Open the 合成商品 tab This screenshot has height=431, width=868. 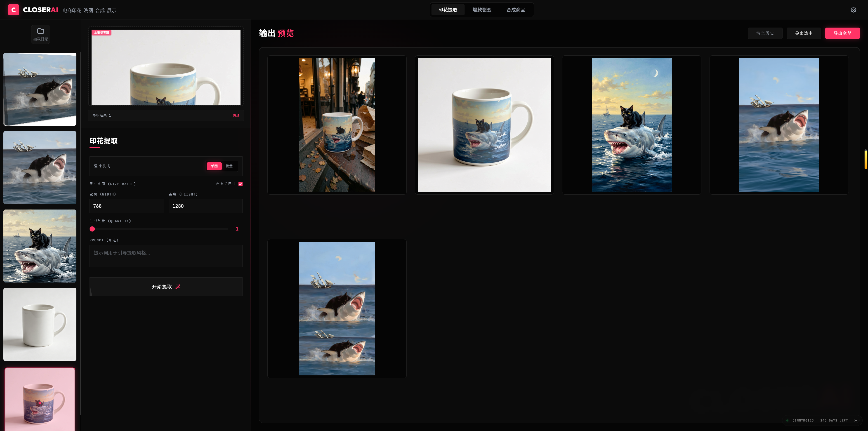tap(516, 10)
